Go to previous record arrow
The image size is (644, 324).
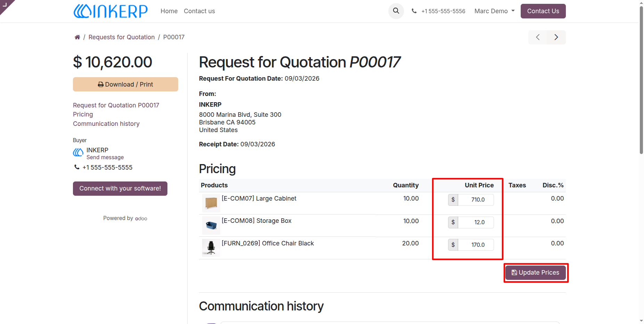(x=538, y=37)
